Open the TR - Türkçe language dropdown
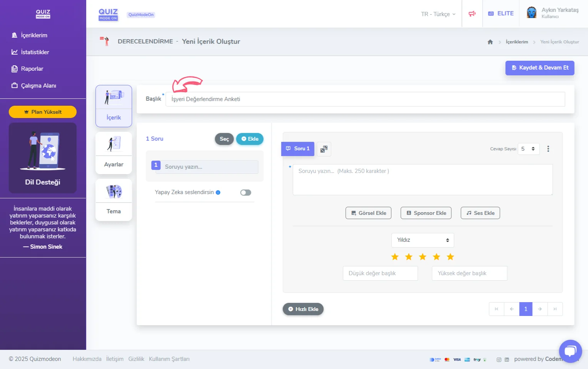 438,14
